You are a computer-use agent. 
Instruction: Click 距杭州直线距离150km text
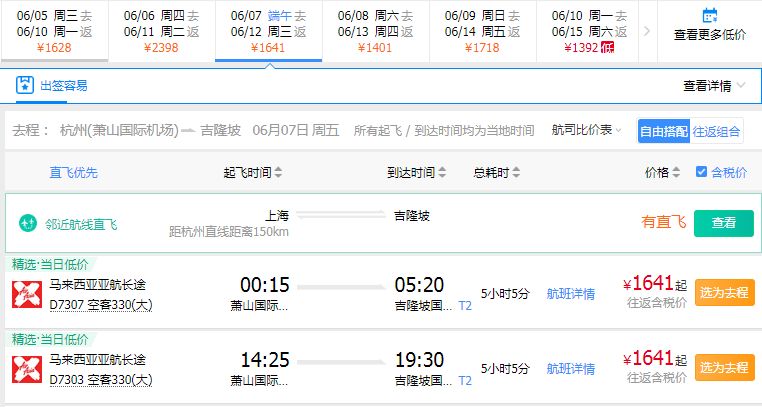229,231
